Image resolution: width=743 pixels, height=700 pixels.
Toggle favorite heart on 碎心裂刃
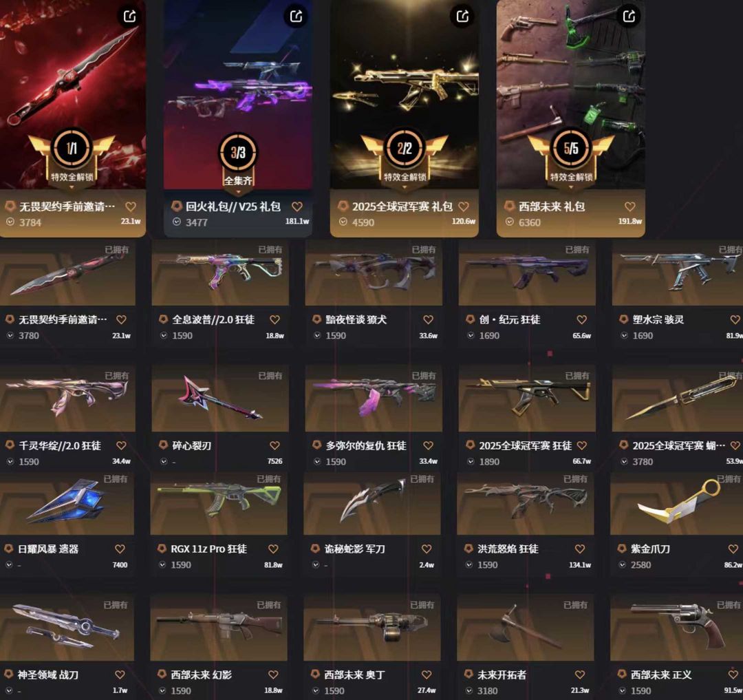[274, 445]
